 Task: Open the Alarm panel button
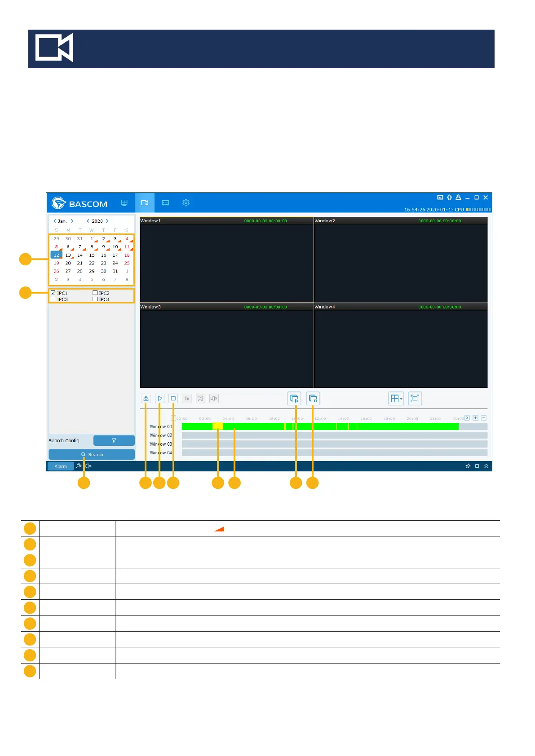pos(61,466)
